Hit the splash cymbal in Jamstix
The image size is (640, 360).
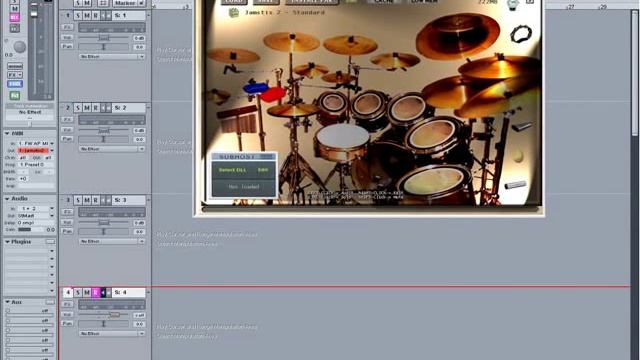click(311, 70)
